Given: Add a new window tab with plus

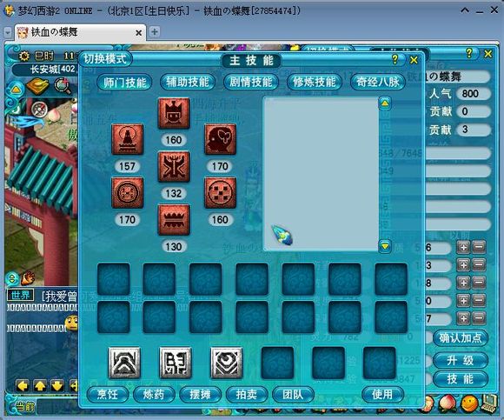Looking at the screenshot, I should (x=155, y=32).
